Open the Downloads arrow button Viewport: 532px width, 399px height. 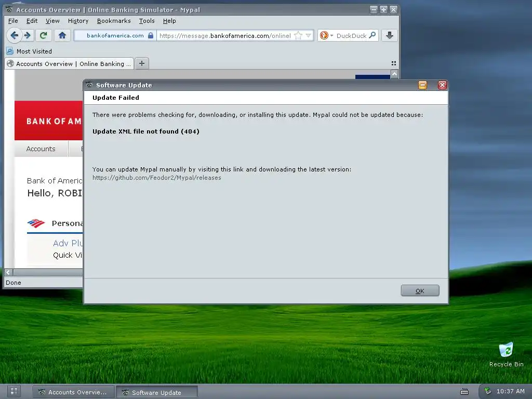coord(390,35)
